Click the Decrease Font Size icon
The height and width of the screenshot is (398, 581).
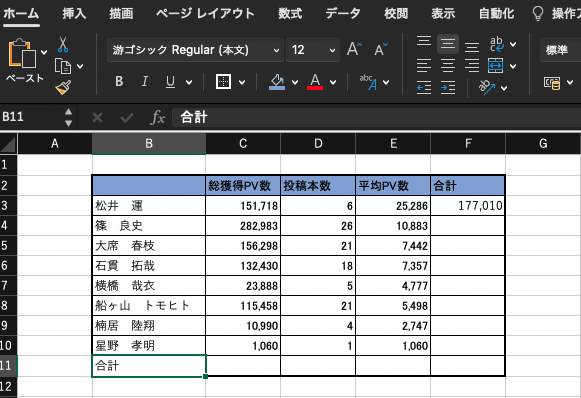click(381, 49)
